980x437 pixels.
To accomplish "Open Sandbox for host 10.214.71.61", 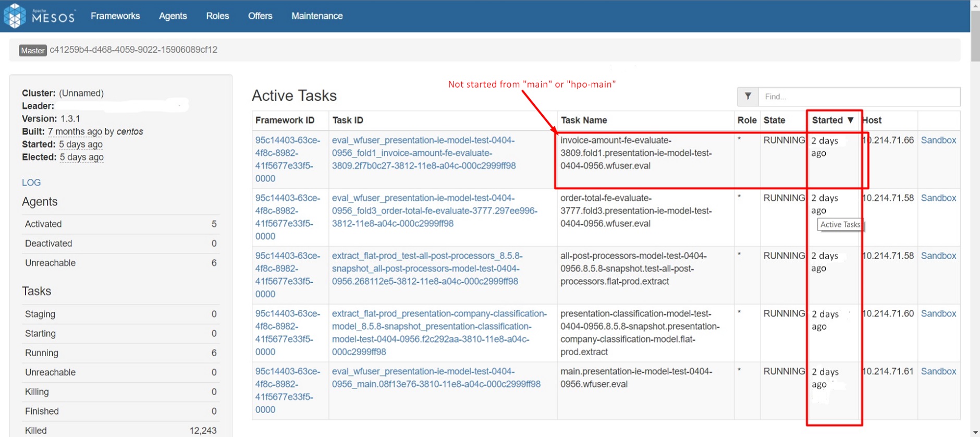I will coord(938,372).
